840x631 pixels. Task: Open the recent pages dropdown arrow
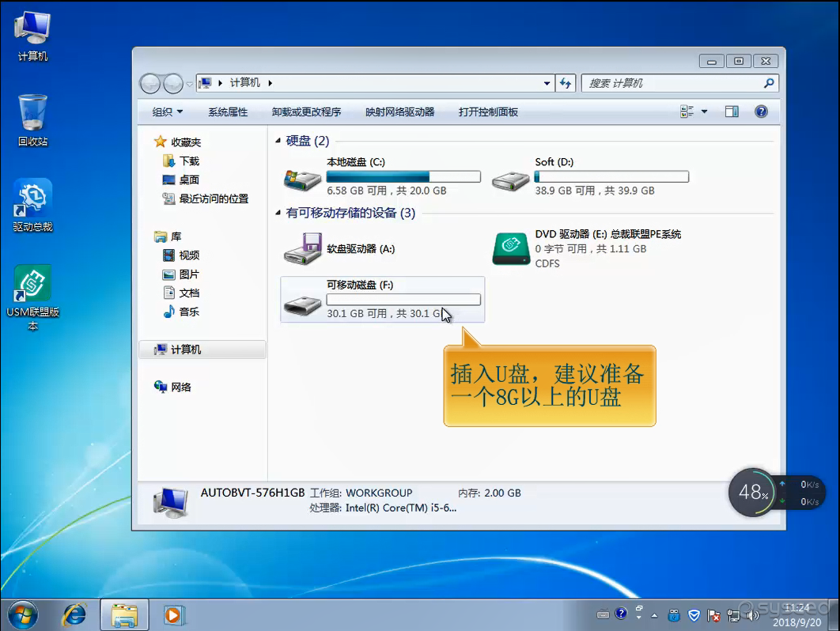tap(190, 84)
